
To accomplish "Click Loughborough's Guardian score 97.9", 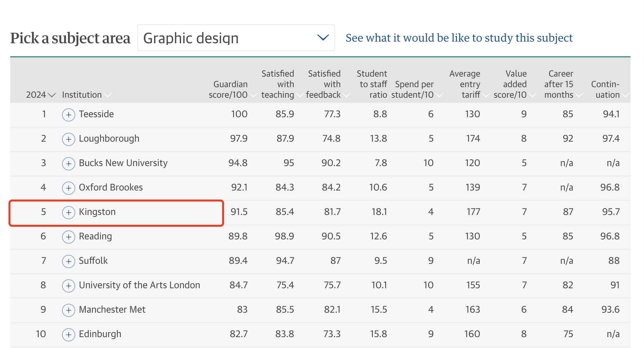I will coord(239,138).
